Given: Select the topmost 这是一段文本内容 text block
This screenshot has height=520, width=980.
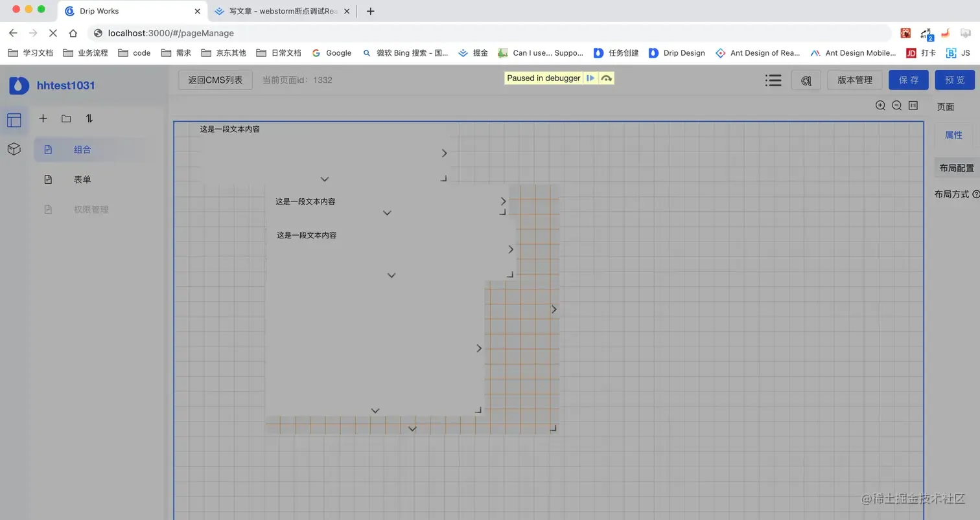Looking at the screenshot, I should point(230,129).
